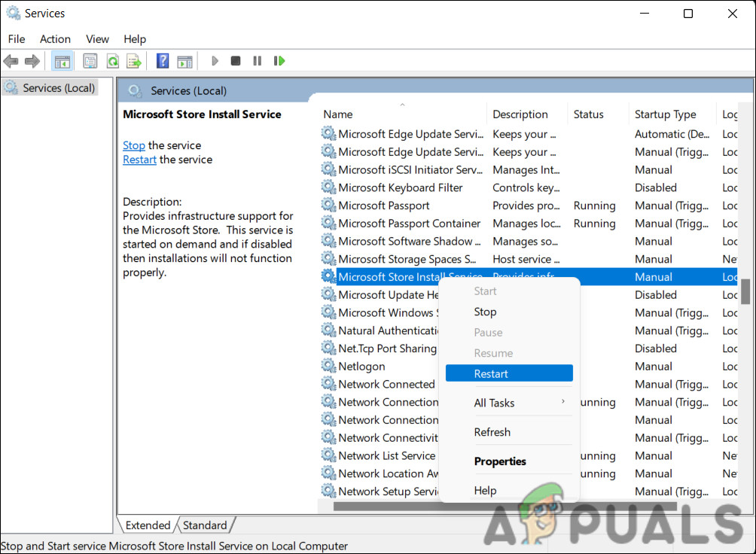Screen dimensions: 756x554
Task: Switch to the Extended tab
Action: point(148,525)
